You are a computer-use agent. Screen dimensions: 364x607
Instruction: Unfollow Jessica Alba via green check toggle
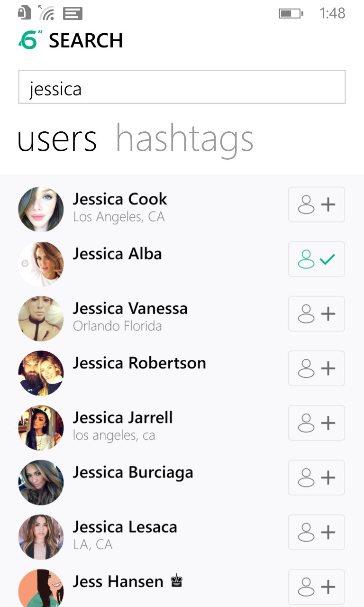coord(316,259)
